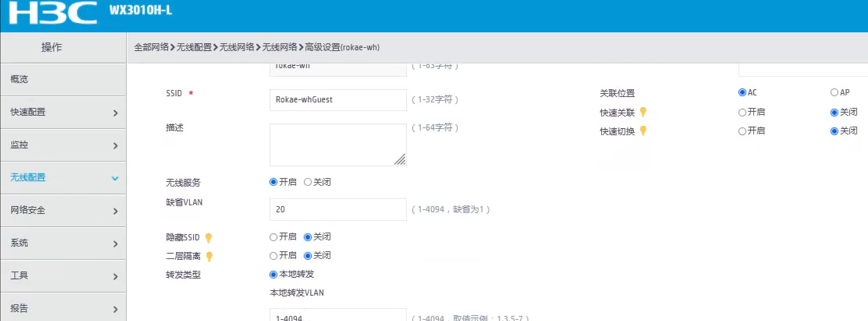Select AP for 关联位置

834,92
